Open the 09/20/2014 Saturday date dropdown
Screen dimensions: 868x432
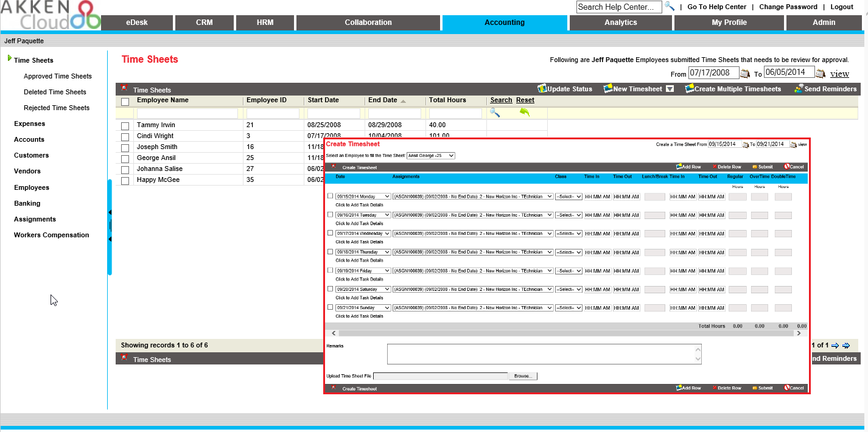click(363, 290)
